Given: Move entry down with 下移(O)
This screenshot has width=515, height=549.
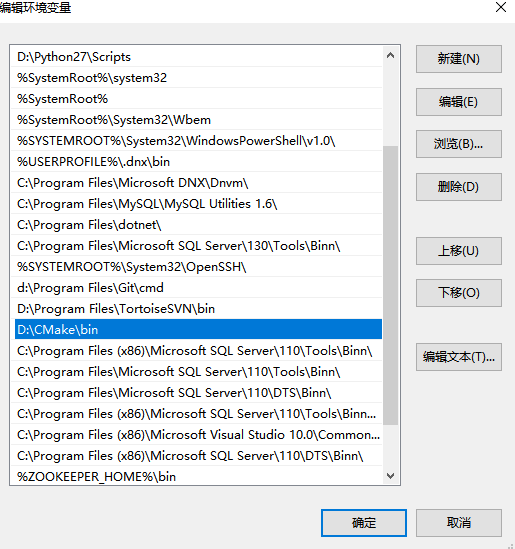Looking at the screenshot, I should coord(459,293).
